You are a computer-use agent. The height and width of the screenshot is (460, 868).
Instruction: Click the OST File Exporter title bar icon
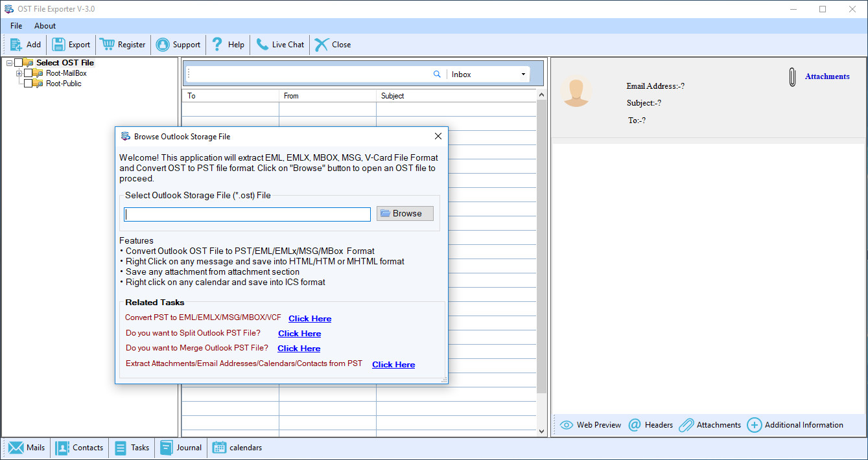(x=9, y=9)
